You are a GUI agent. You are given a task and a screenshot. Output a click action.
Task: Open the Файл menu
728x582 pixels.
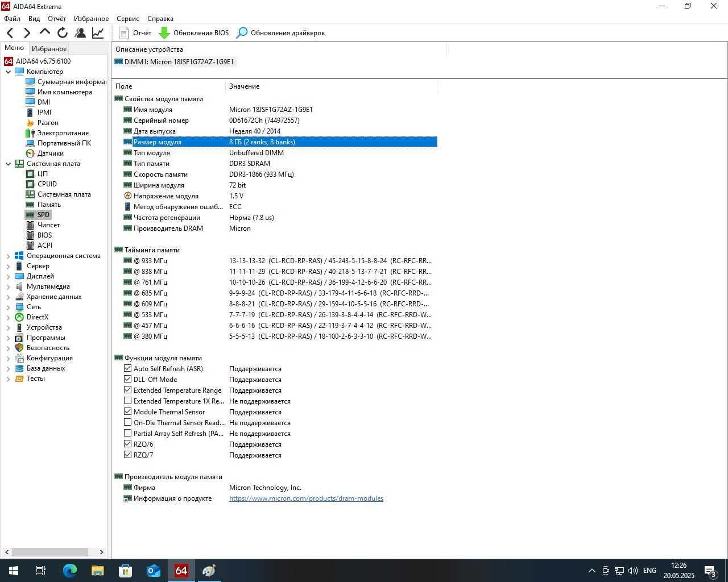[12, 19]
